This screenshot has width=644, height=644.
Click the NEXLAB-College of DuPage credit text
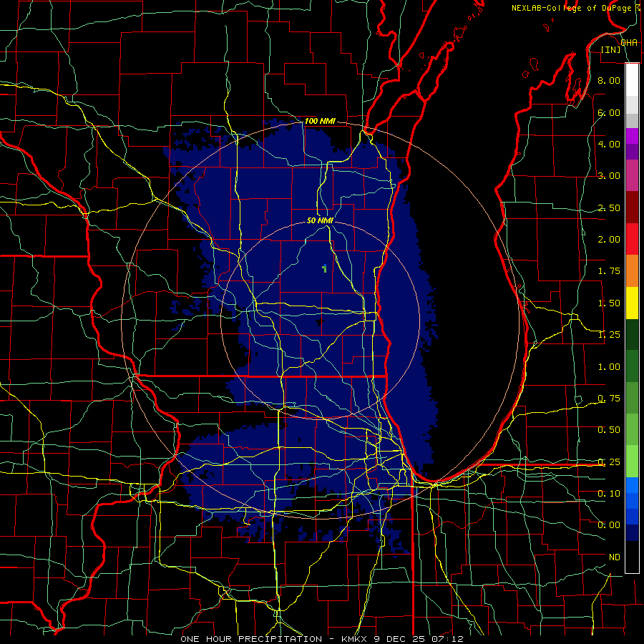tap(572, 8)
